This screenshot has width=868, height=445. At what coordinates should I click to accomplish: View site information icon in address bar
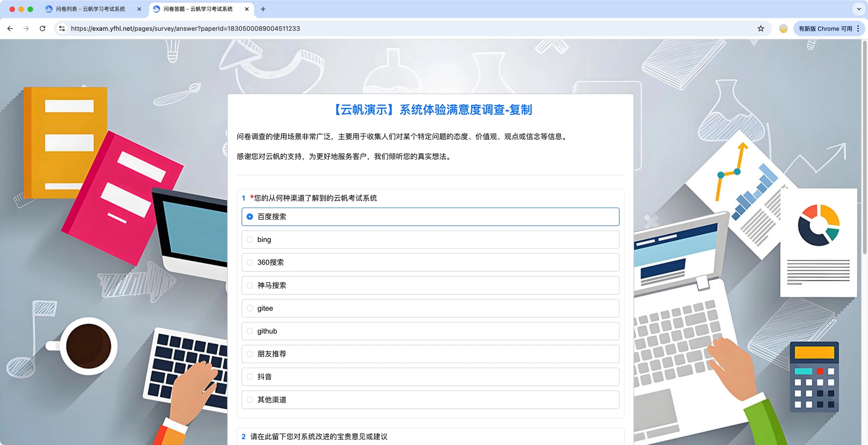[x=62, y=28]
